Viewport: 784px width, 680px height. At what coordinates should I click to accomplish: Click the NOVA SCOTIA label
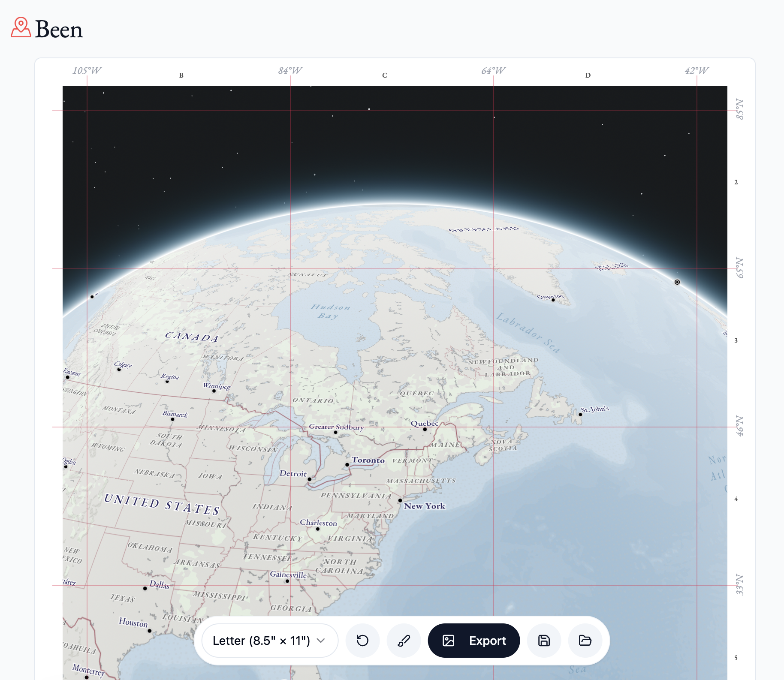coord(504,445)
